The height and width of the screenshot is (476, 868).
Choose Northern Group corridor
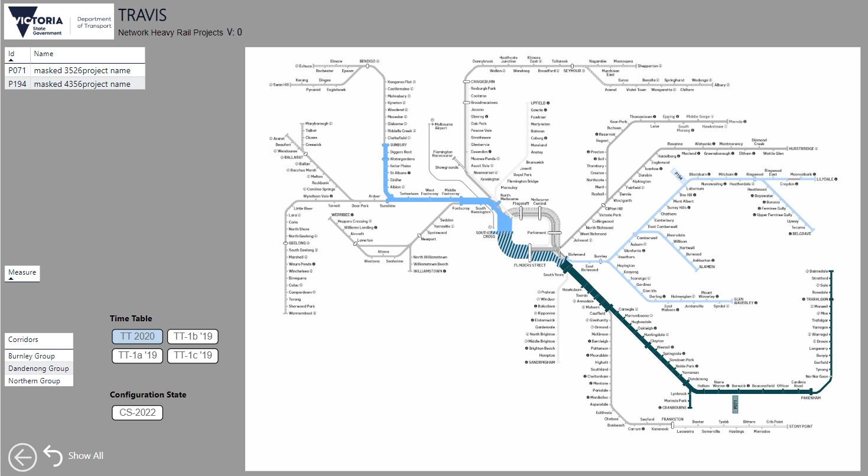click(34, 381)
